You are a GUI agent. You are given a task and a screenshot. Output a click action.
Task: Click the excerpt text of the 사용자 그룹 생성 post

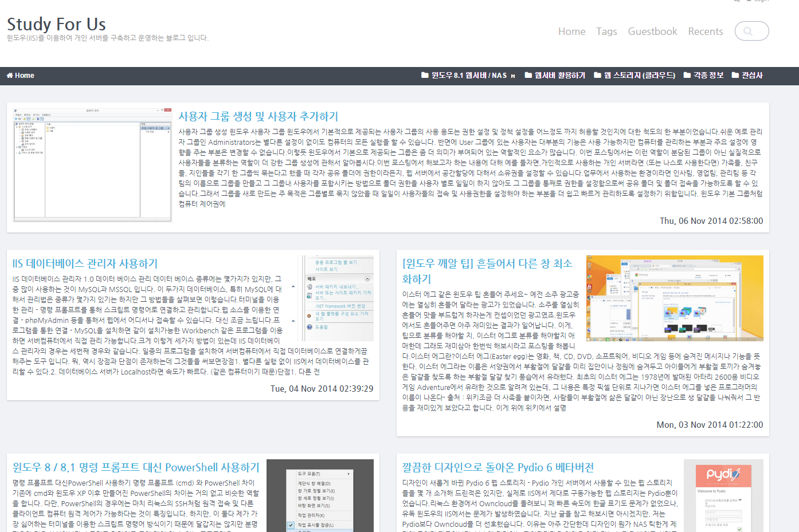(x=471, y=168)
